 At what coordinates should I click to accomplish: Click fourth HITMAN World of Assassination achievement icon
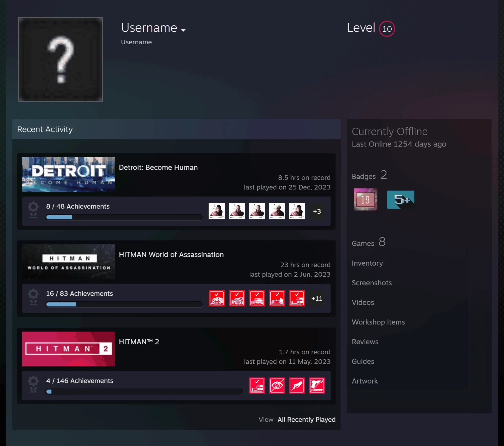point(277,298)
